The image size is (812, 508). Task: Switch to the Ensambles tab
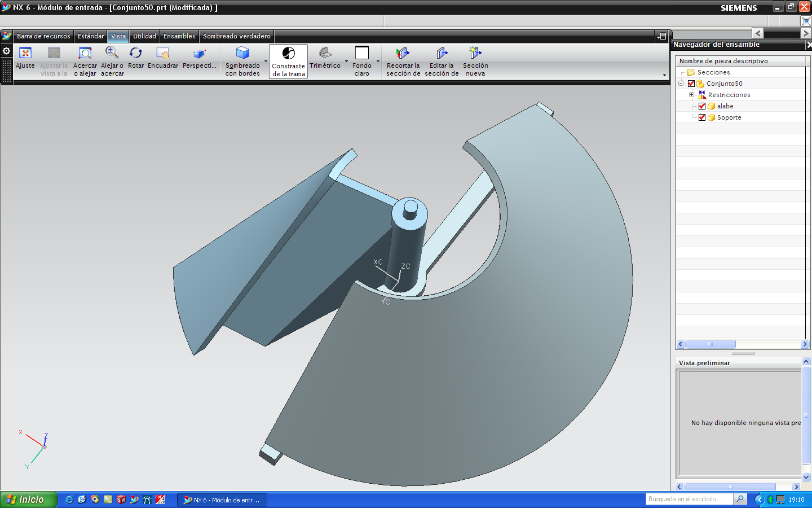pos(179,36)
